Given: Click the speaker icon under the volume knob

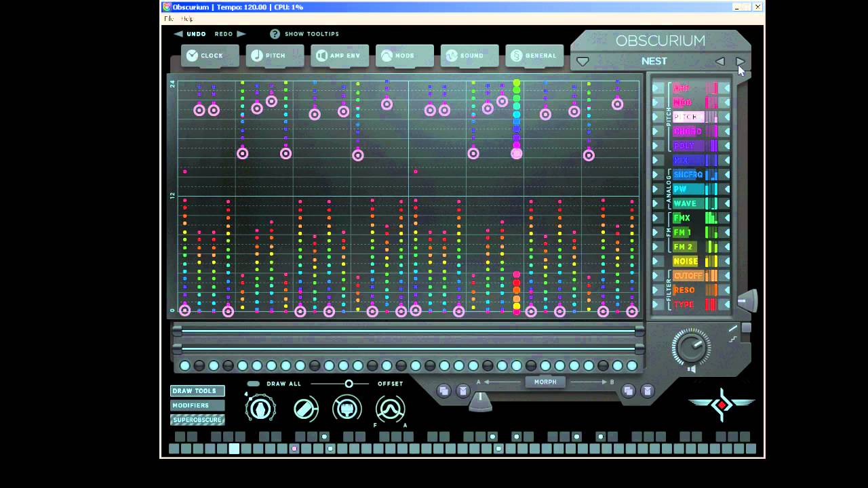Looking at the screenshot, I should coord(691,369).
